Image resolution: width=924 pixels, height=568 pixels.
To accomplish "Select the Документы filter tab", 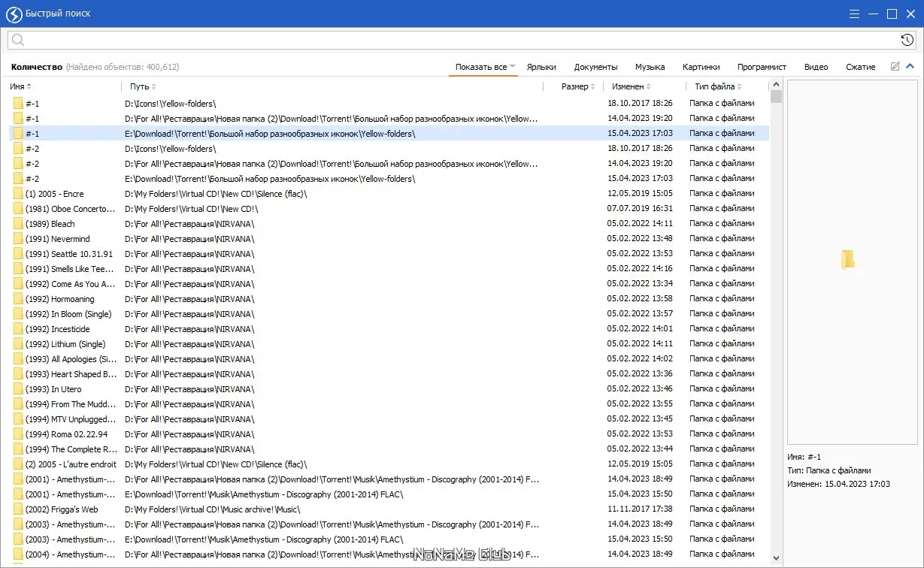I will click(x=595, y=67).
